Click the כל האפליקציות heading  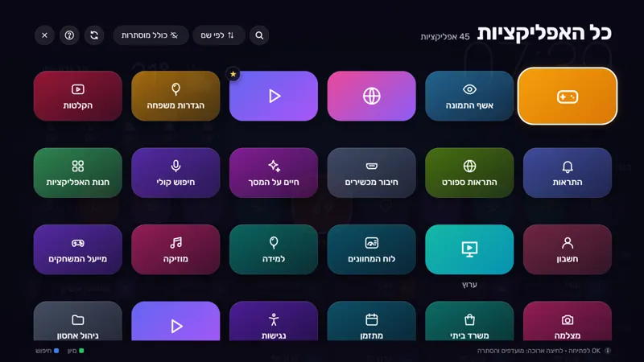pyautogui.click(x=544, y=33)
